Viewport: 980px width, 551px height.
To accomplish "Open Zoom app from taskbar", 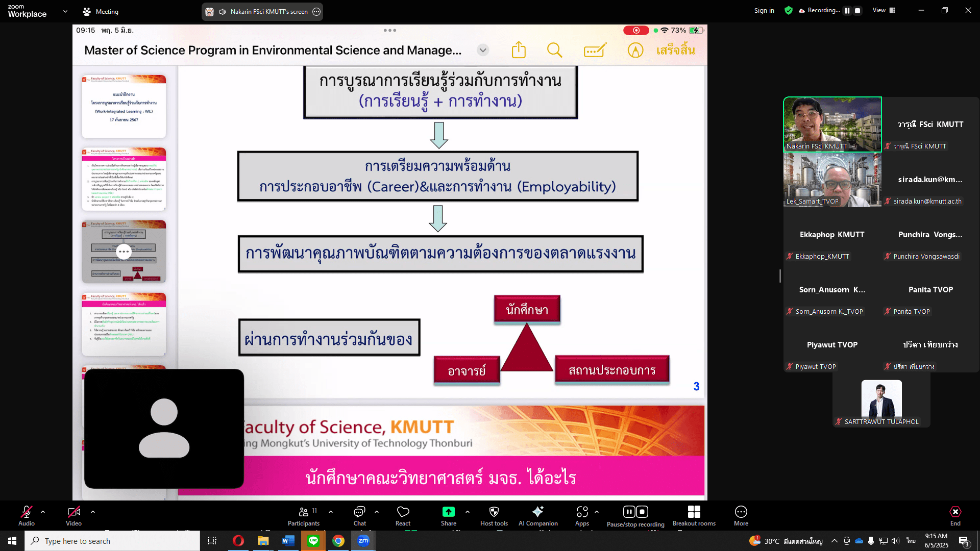I will pyautogui.click(x=363, y=541).
